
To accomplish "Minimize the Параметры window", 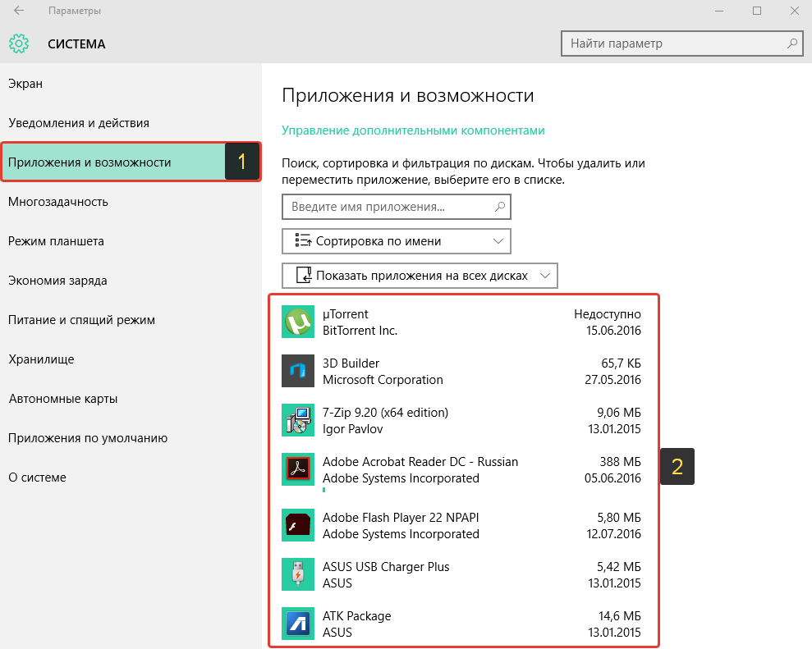I will point(718,11).
